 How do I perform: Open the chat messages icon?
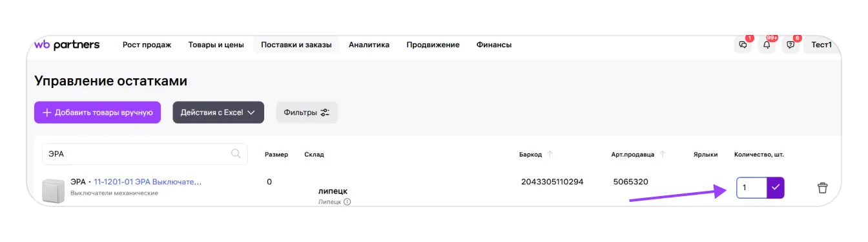(743, 45)
